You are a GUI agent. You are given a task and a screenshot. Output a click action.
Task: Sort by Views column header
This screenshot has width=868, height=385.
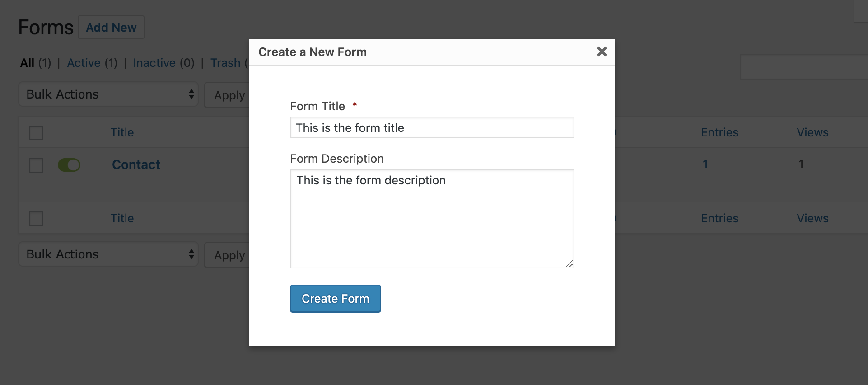point(812,132)
